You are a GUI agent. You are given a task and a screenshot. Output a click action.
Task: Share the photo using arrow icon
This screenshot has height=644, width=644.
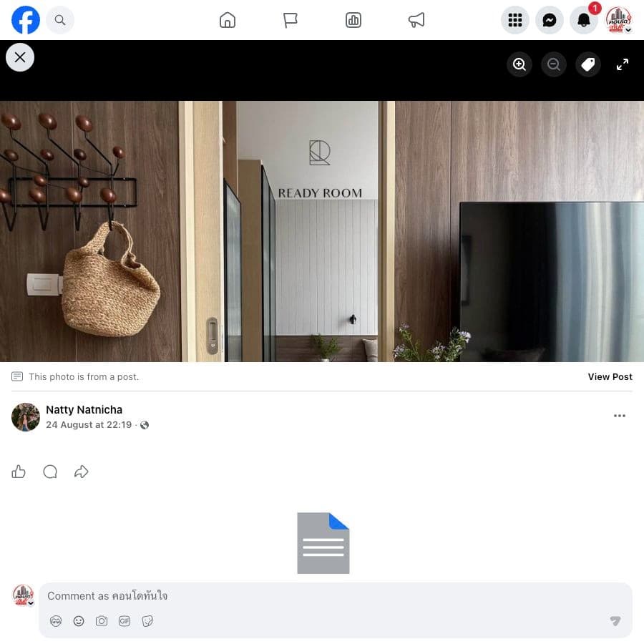click(82, 472)
